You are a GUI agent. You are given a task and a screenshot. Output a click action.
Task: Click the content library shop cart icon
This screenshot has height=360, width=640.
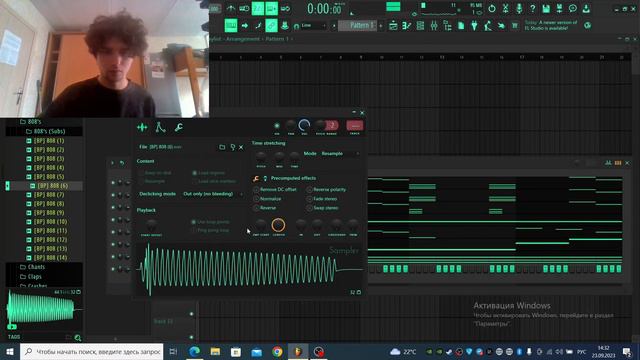point(515,26)
